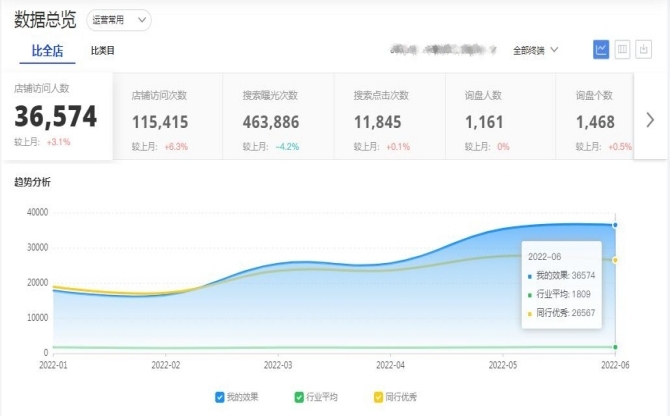Click the download data icon
The height and width of the screenshot is (416, 670).
[643, 49]
